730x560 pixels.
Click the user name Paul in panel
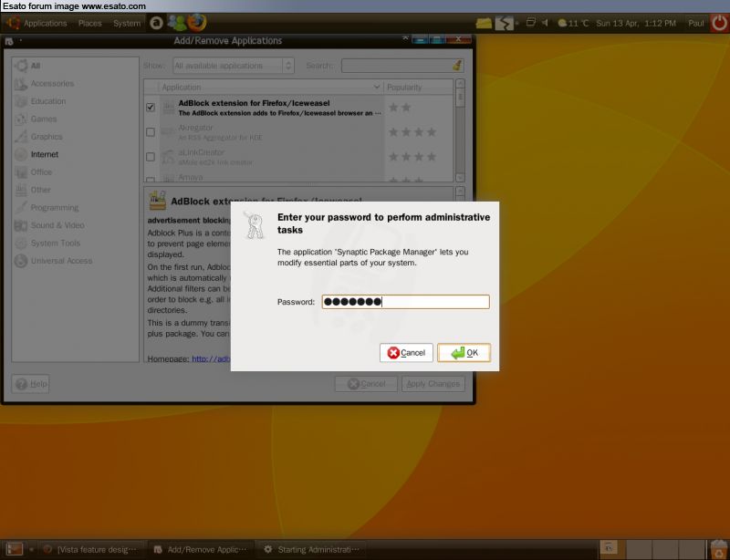696,24
